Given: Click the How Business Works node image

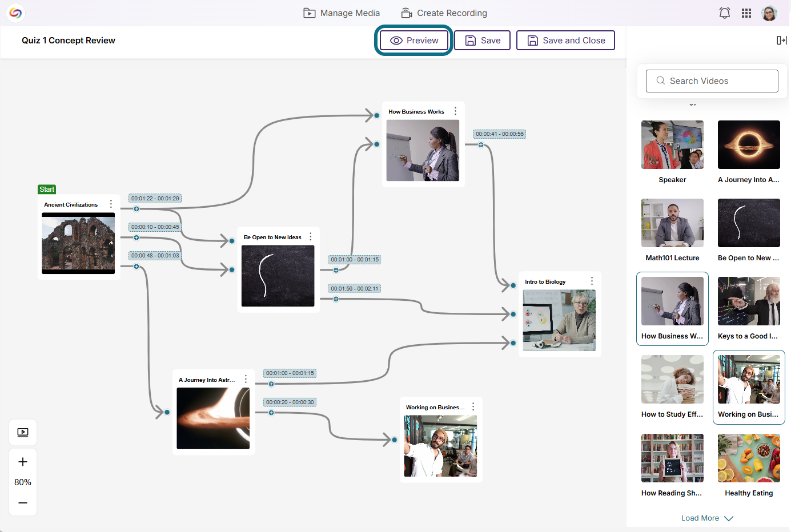Looking at the screenshot, I should point(423,150).
